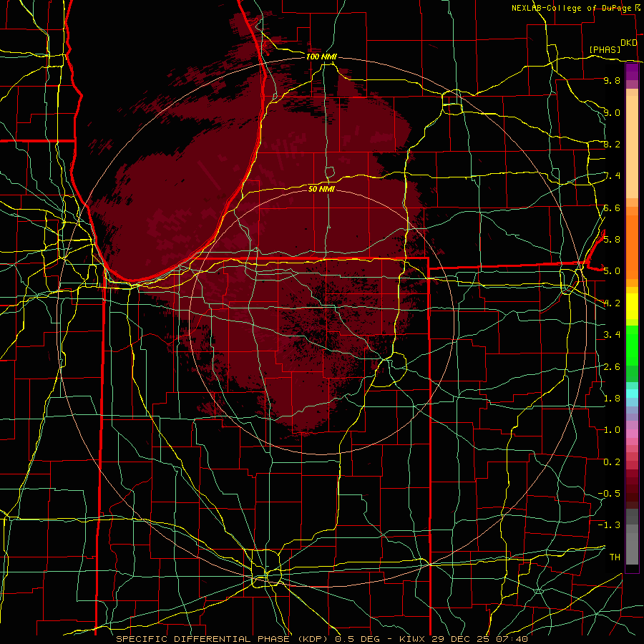Viewport: 644px width, 644px height.
Task: Click the 3.4 scale value
Action: point(612,334)
